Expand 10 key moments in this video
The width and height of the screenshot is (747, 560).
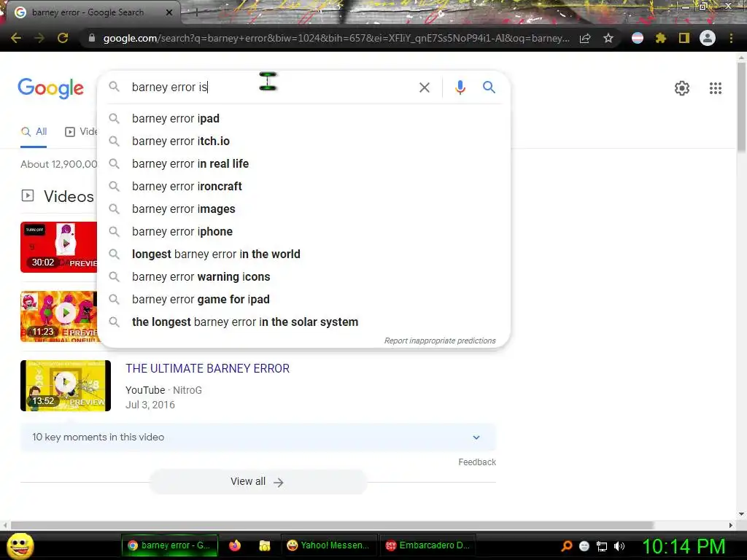click(x=258, y=437)
